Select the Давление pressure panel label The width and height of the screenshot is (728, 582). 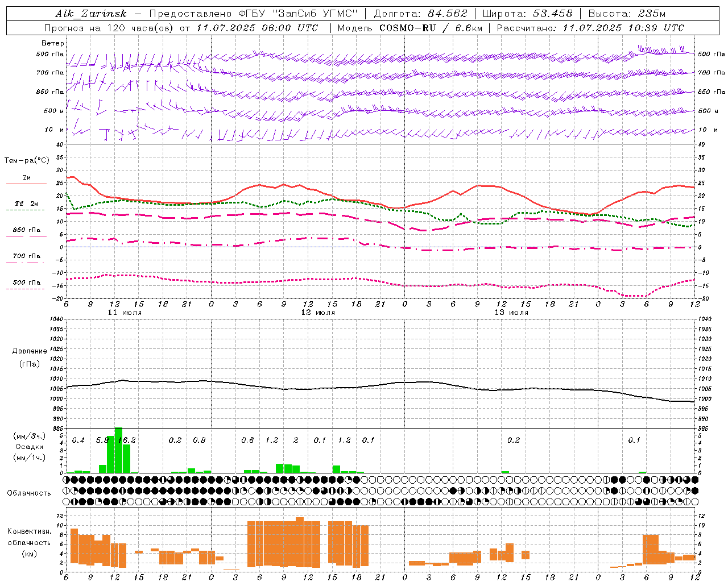30,351
